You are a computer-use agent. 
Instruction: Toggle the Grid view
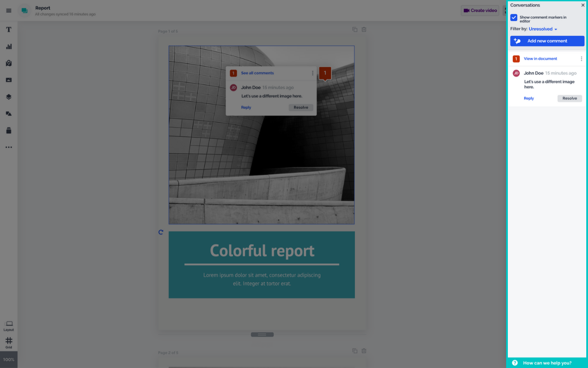[9, 342]
